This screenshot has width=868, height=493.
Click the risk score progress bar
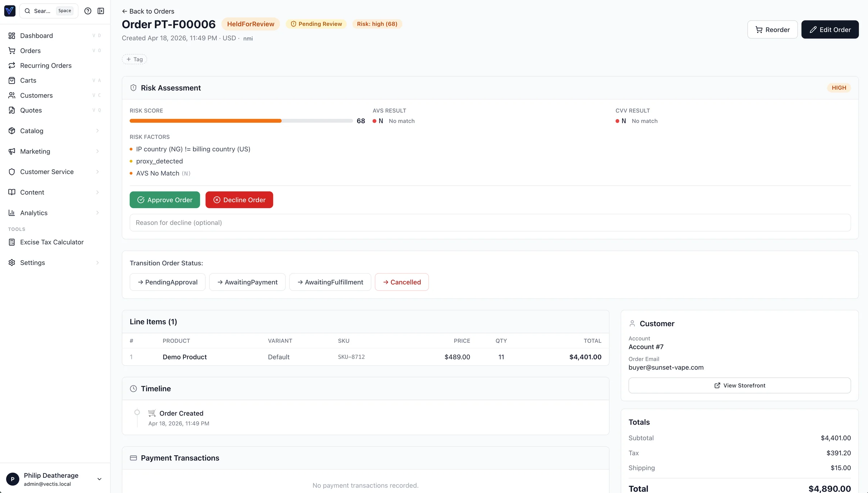coord(241,121)
